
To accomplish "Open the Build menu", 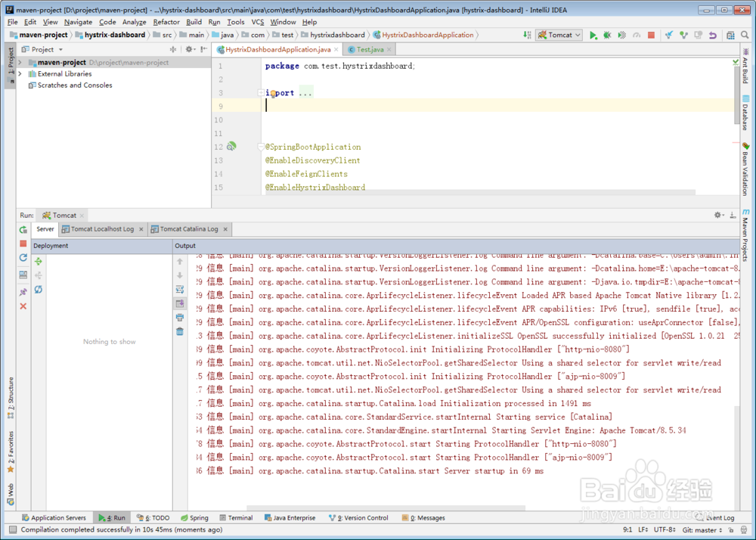I will pos(194,22).
